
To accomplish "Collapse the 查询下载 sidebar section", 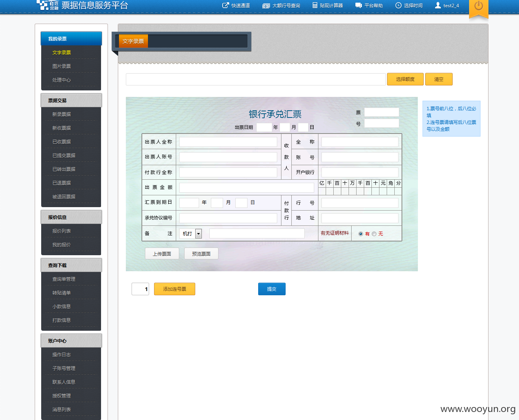I will (71, 266).
